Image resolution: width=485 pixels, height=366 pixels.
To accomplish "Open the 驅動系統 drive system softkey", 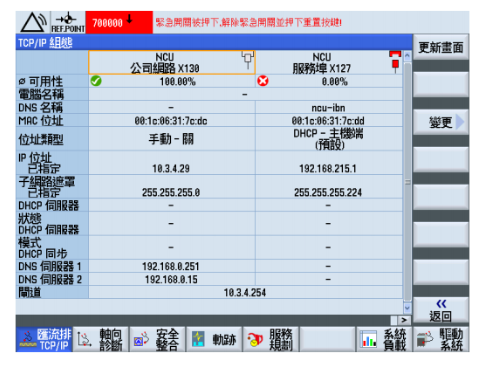I will (x=441, y=339).
